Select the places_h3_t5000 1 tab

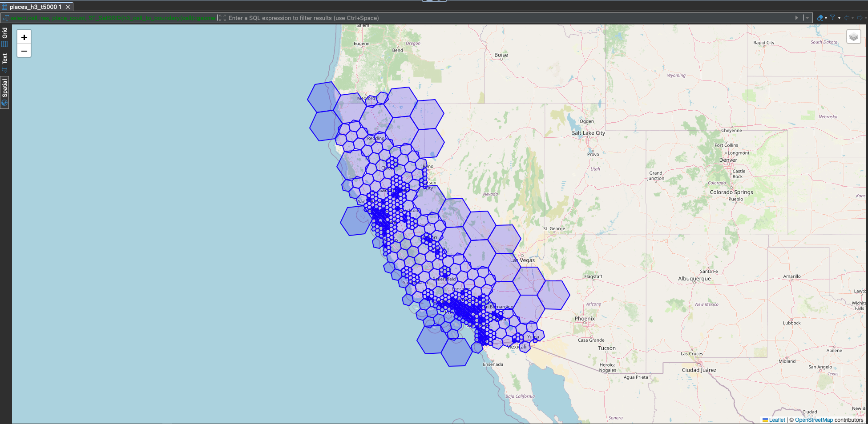tap(36, 7)
